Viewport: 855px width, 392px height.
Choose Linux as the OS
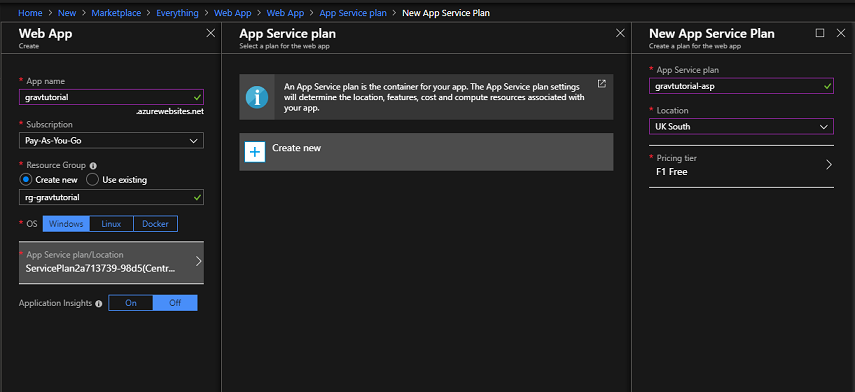tap(111, 224)
